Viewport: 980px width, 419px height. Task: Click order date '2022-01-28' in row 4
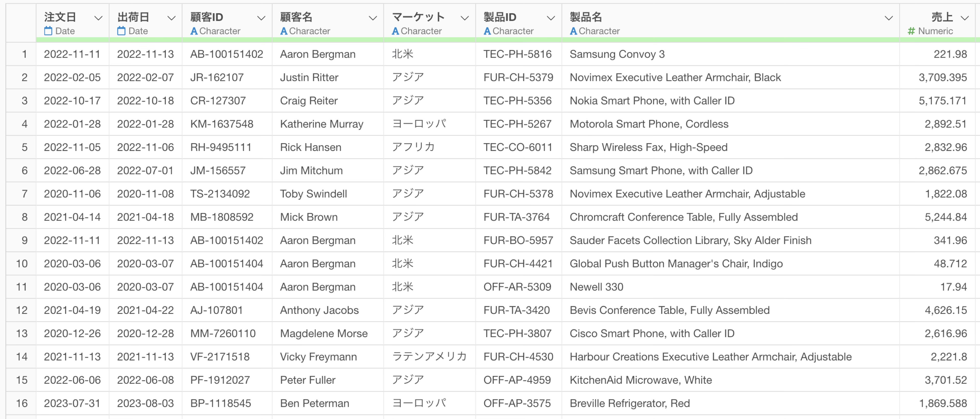click(x=72, y=124)
